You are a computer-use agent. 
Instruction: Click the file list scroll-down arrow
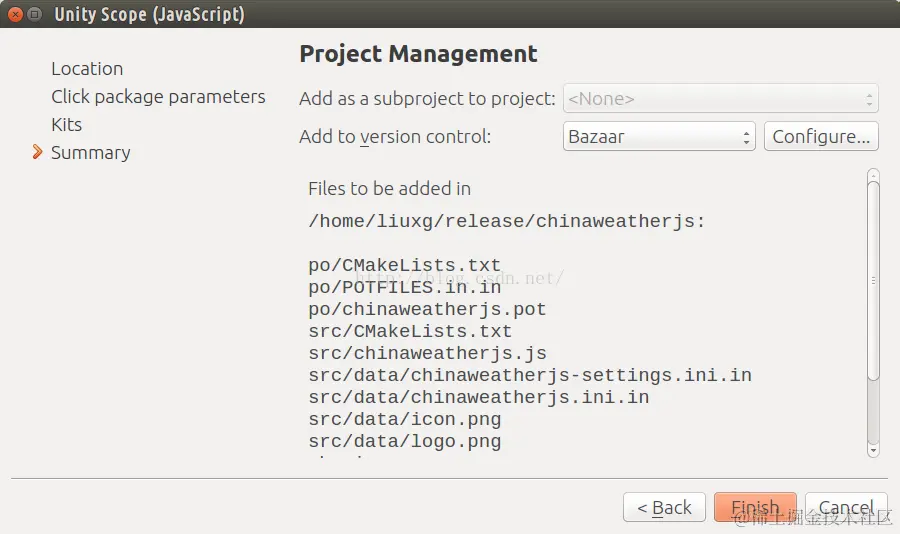coord(873,451)
